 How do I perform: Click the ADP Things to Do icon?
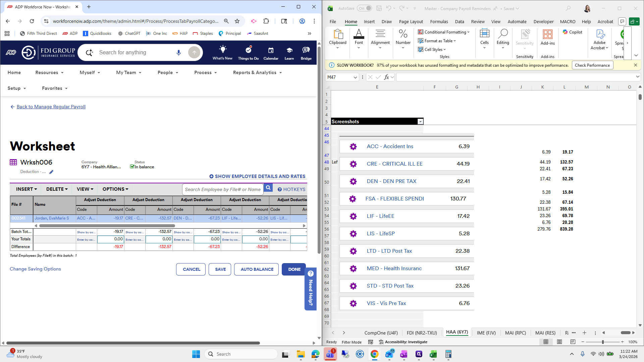click(248, 50)
